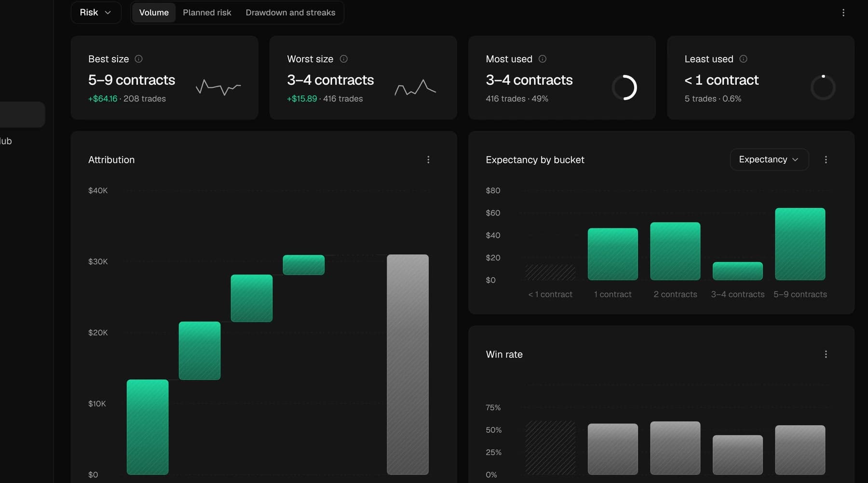The image size is (868, 483).
Task: Show info for Least used
Action: 744,59
